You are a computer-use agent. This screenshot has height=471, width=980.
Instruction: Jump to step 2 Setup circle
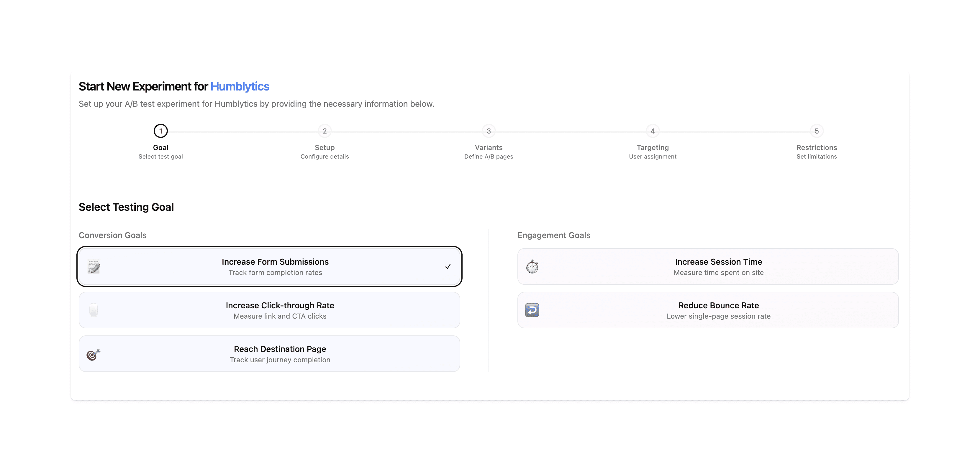pos(325,131)
